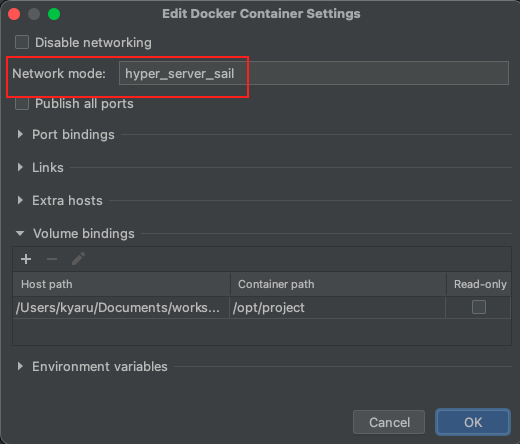Focus the Network mode input field
Screen dimensions: 520x444
pyautogui.click(x=314, y=73)
